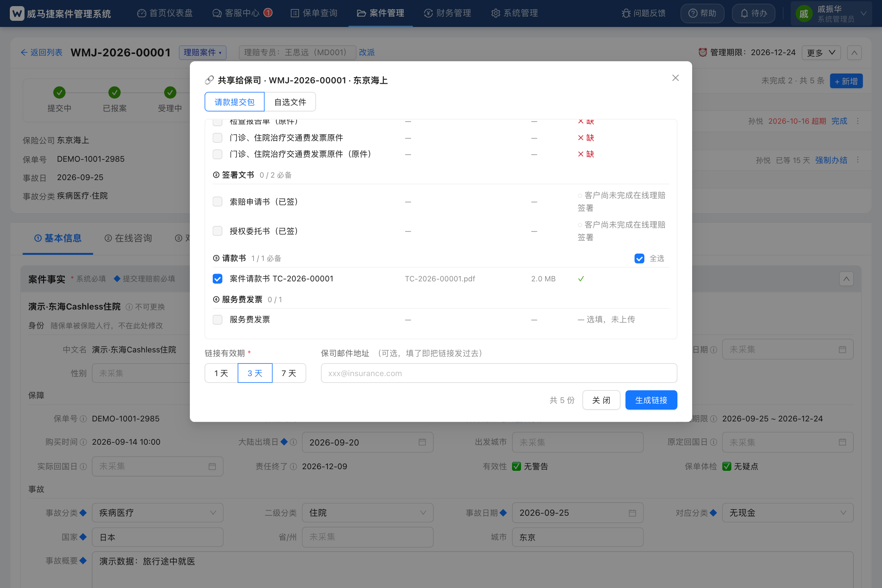The height and width of the screenshot is (588, 882).
Task: Click the 帮助 help button
Action: pyautogui.click(x=702, y=13)
